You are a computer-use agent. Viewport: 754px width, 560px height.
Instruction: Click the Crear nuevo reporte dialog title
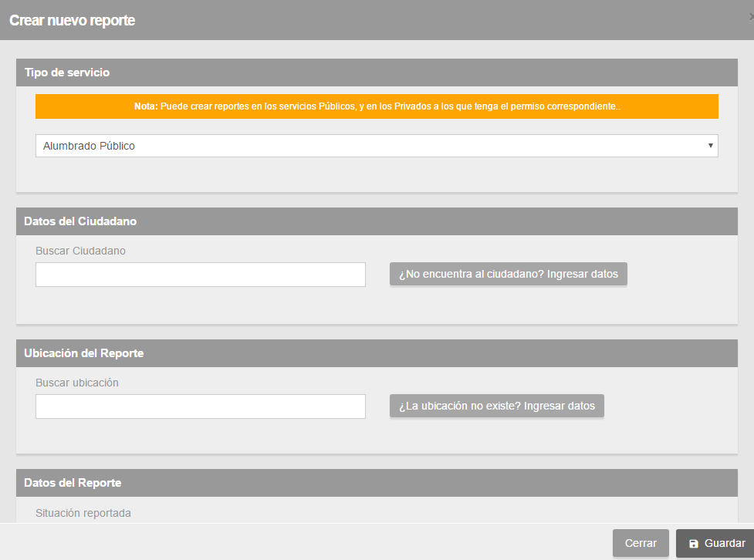[x=72, y=20]
